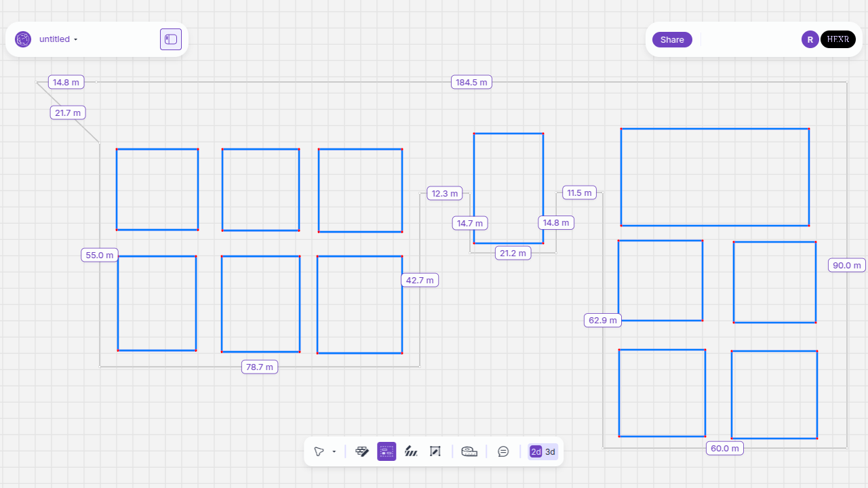
Task: Select the 90.0 m dimension label
Action: tap(846, 265)
